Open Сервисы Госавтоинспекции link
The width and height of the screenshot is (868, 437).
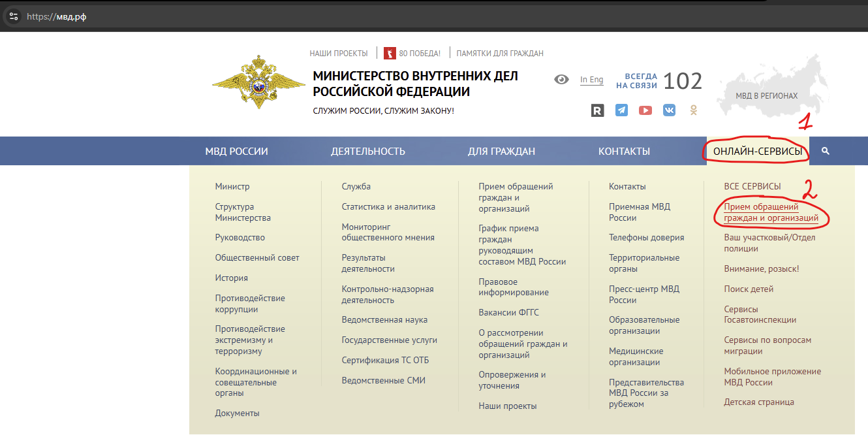click(760, 314)
